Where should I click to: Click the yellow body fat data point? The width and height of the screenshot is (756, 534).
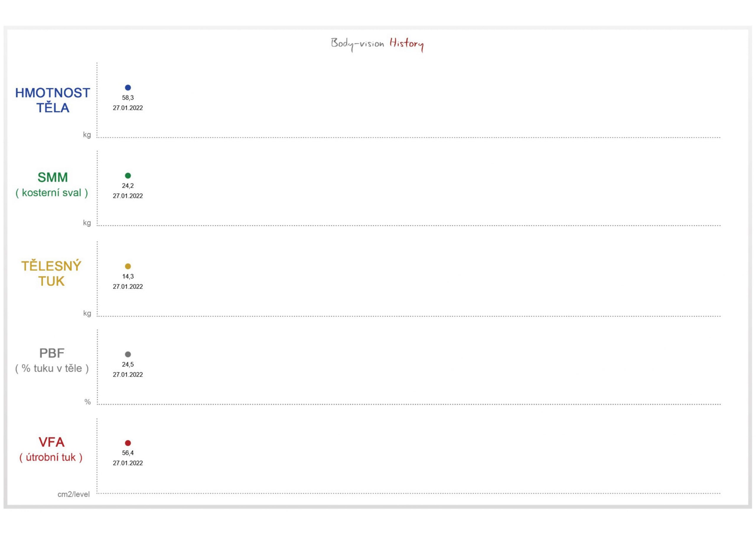[128, 266]
